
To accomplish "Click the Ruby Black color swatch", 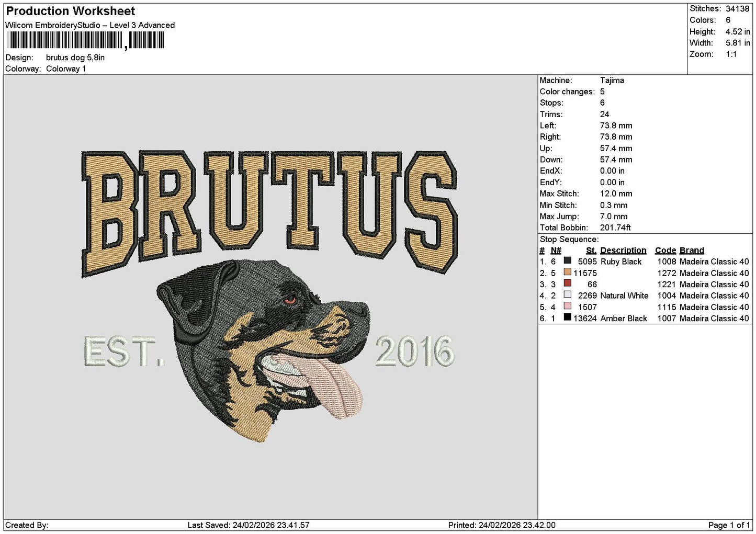I will [x=567, y=260].
